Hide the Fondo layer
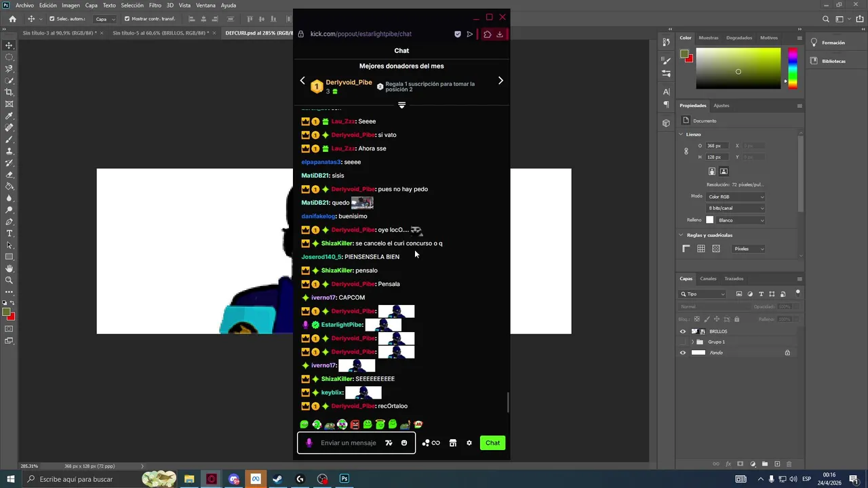This screenshot has height=488, width=868. tap(683, 352)
